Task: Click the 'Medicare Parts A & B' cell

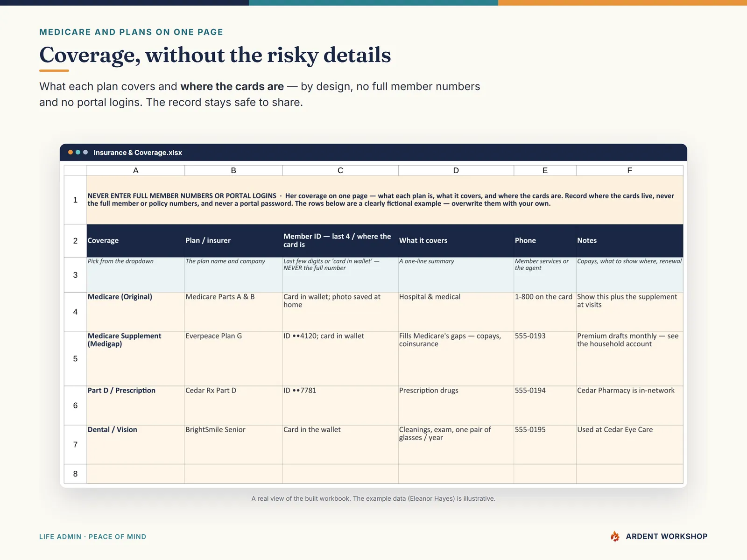Action: [233, 312]
